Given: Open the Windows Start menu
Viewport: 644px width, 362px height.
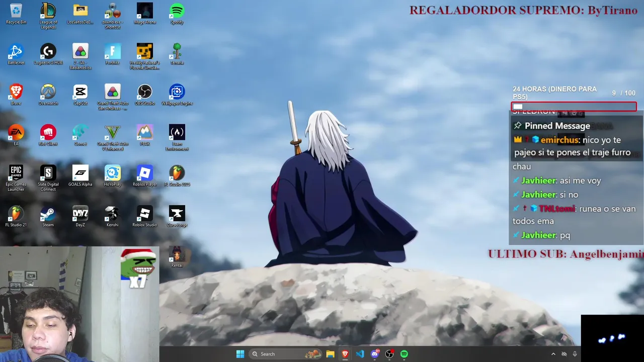Looking at the screenshot, I should pyautogui.click(x=240, y=354).
